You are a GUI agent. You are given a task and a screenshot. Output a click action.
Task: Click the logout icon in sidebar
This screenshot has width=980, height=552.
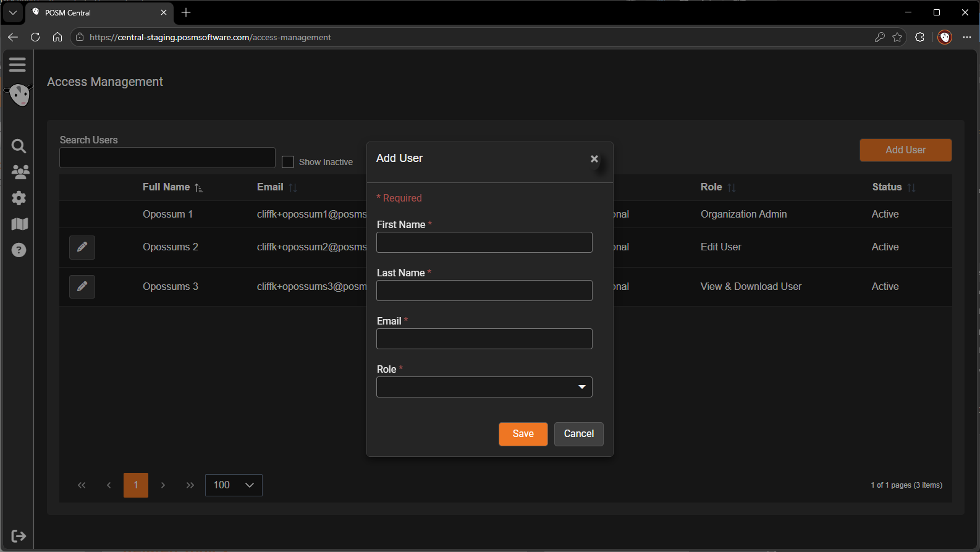click(19, 536)
